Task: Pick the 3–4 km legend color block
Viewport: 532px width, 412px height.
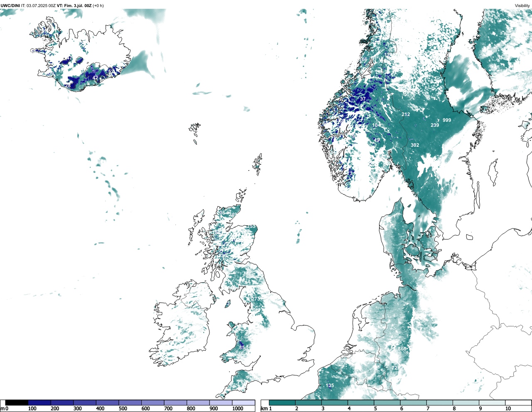Action: tap(335, 403)
